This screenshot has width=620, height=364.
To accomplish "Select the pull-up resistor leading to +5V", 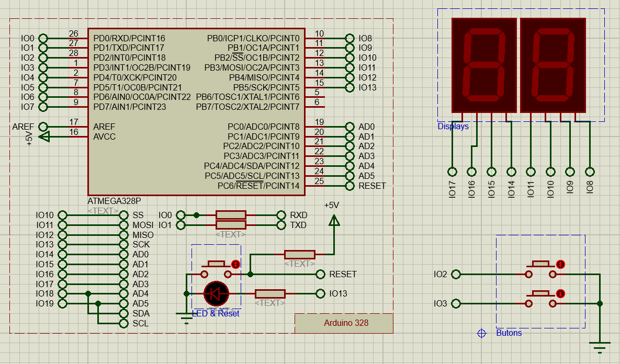I will (x=300, y=255).
